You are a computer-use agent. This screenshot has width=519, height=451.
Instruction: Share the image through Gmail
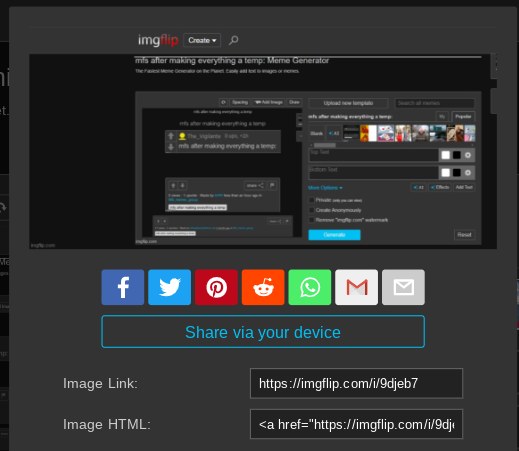click(357, 287)
